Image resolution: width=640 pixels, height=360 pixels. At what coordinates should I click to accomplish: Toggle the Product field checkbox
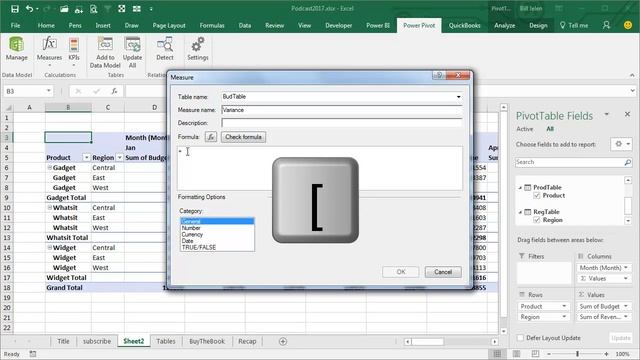[537, 196]
